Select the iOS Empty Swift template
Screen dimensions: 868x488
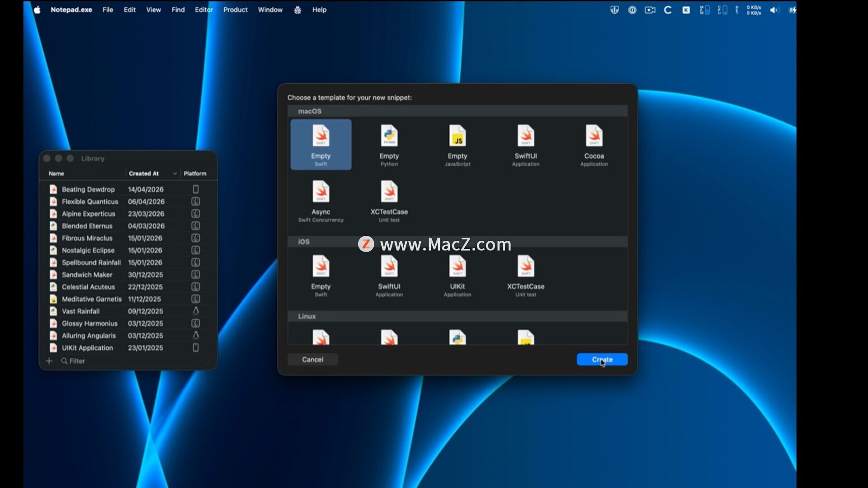coord(321,275)
